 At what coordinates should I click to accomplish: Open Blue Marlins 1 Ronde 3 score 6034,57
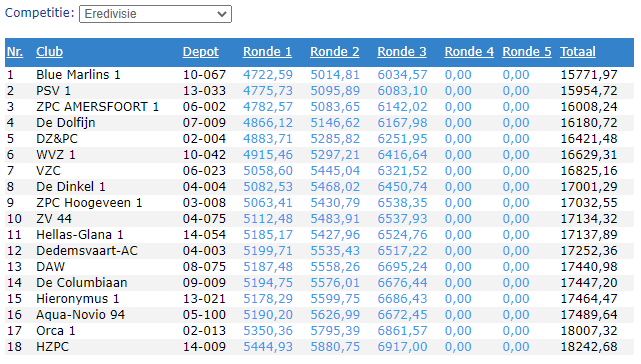[402, 75]
